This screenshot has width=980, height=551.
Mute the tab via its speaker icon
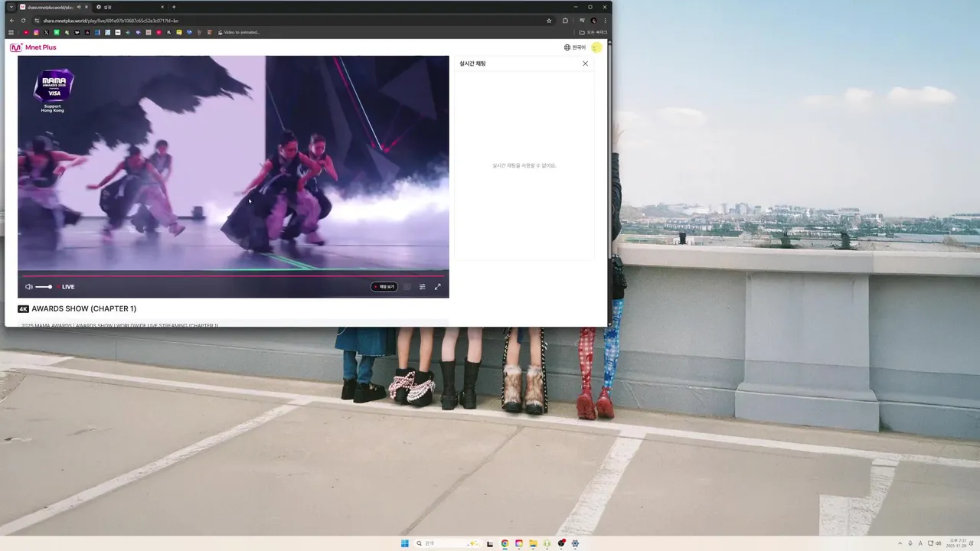tap(79, 7)
